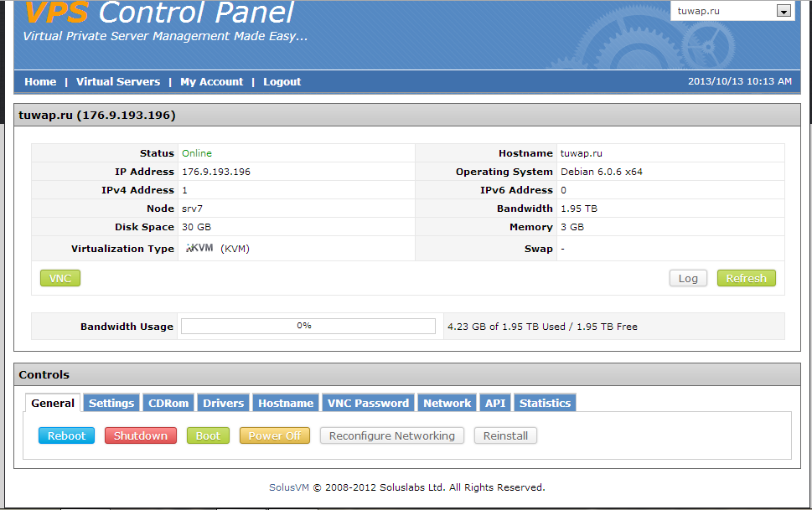Click the green Boot button
This screenshot has height=510, width=812.
208,435
